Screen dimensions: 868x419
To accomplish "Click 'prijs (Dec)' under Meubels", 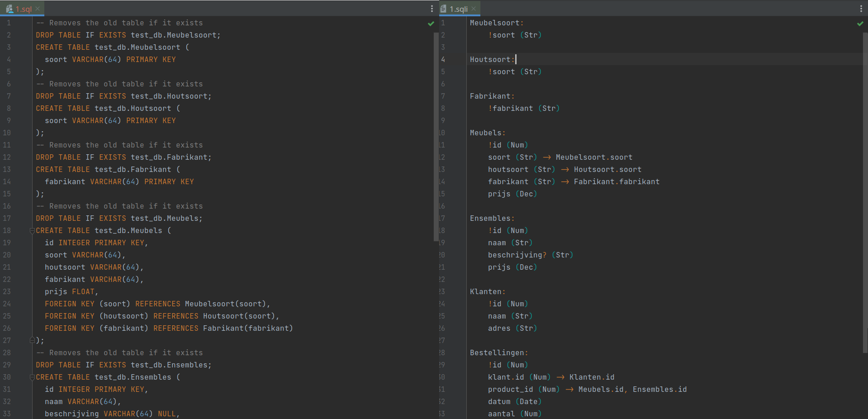I will click(x=512, y=194).
